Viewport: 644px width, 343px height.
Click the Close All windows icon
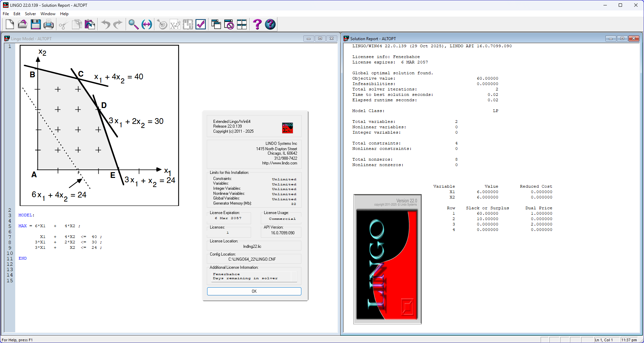tap(229, 24)
